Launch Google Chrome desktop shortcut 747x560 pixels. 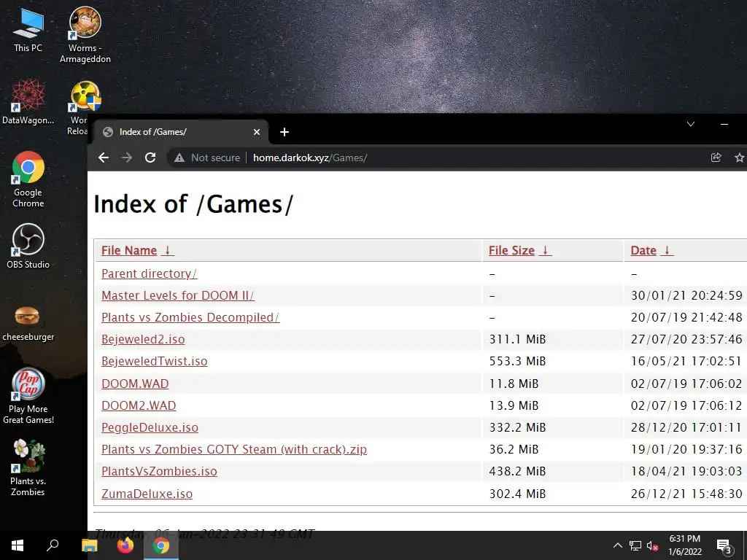[28, 179]
